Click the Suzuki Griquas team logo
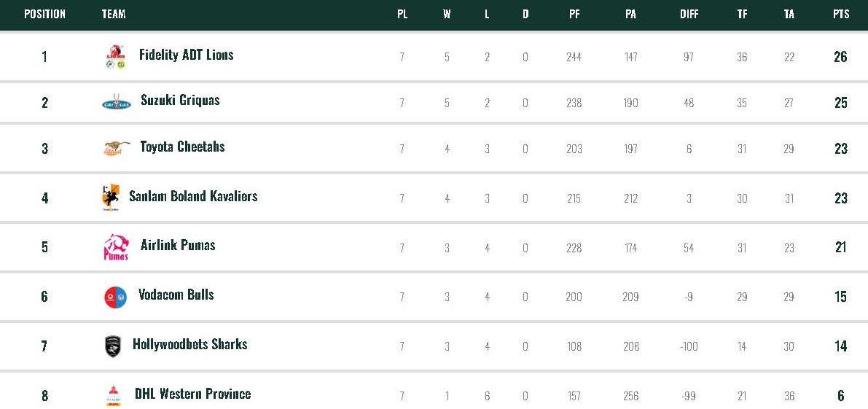The image size is (868, 409). pyautogui.click(x=116, y=102)
